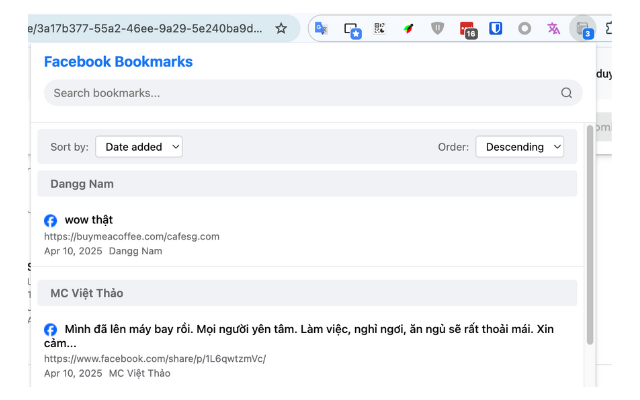Click the Facebook Bookmarks extension icon with badge 3

coord(583,29)
